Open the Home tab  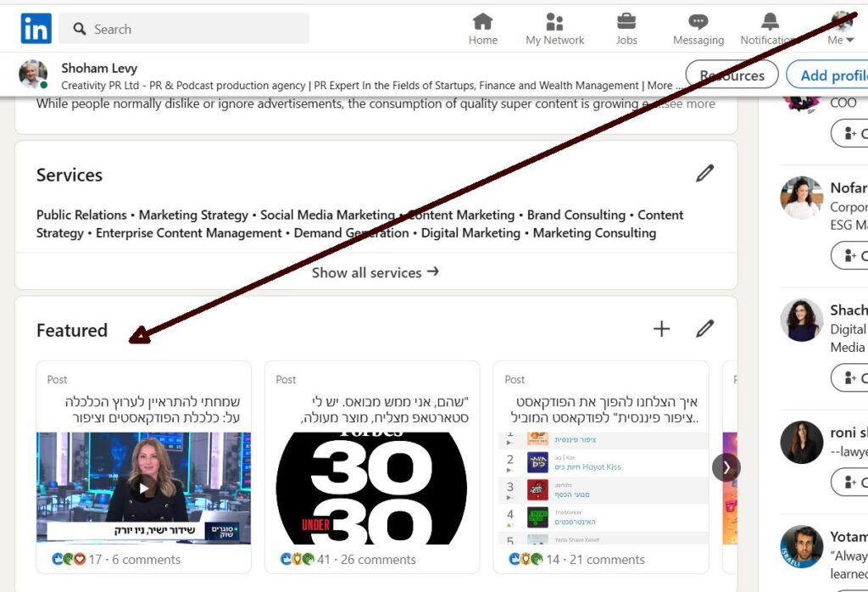click(x=482, y=30)
